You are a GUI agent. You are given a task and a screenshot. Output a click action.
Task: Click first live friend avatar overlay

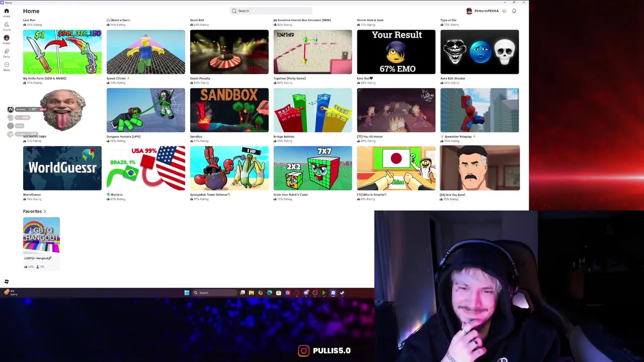click(x=10, y=109)
